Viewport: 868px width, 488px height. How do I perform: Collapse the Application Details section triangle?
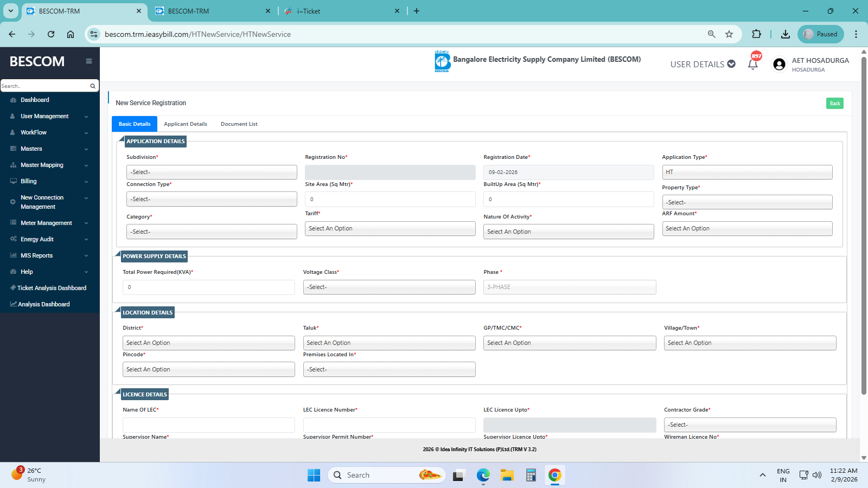tap(121, 139)
